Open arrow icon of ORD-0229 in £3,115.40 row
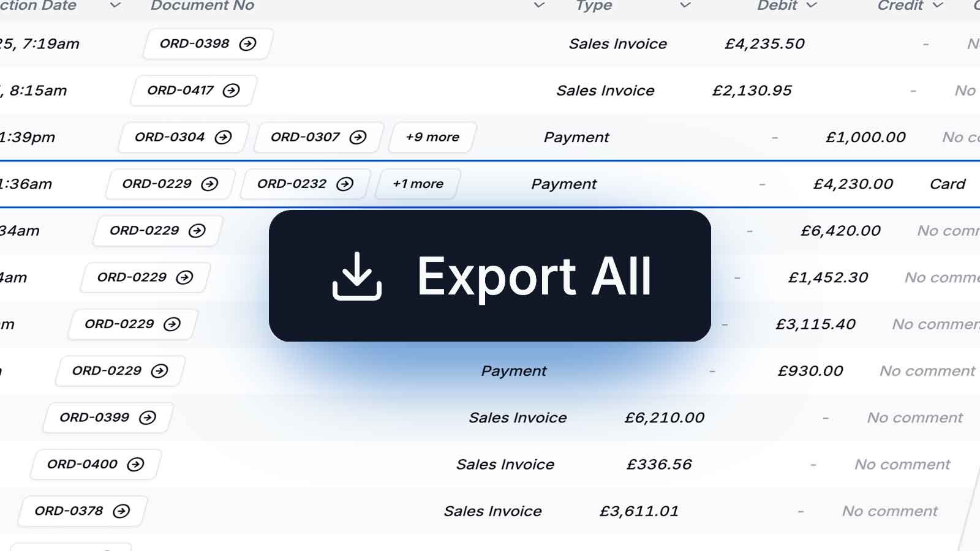980x551 pixels. [172, 324]
